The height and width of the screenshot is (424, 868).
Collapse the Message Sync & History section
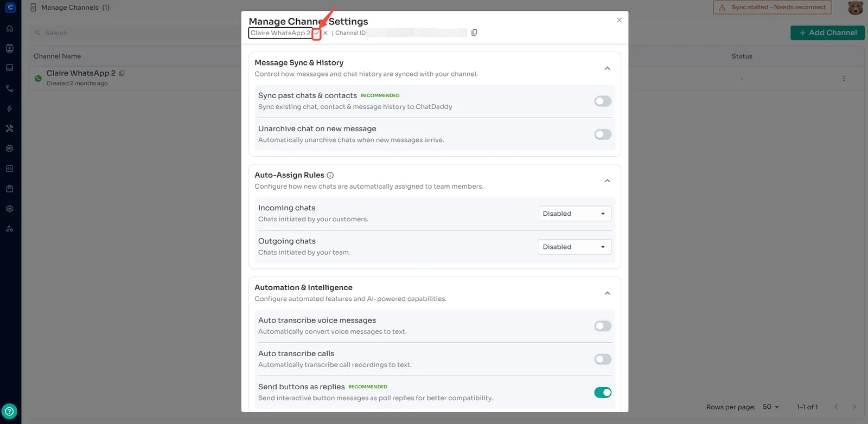[608, 68]
